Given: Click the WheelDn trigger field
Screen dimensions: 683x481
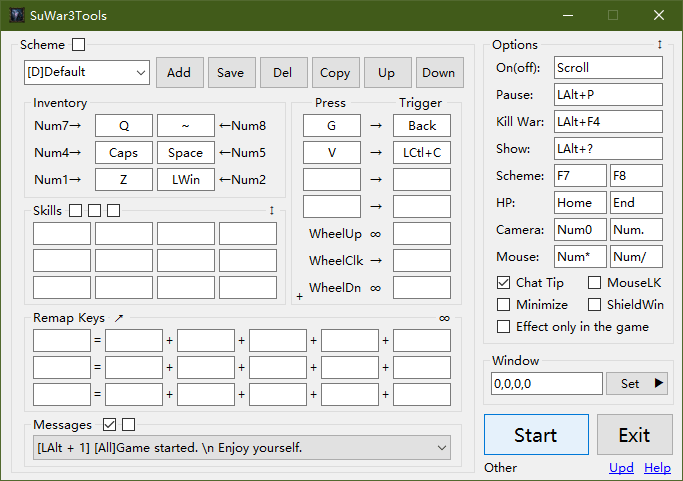Looking at the screenshot, I should [x=422, y=288].
